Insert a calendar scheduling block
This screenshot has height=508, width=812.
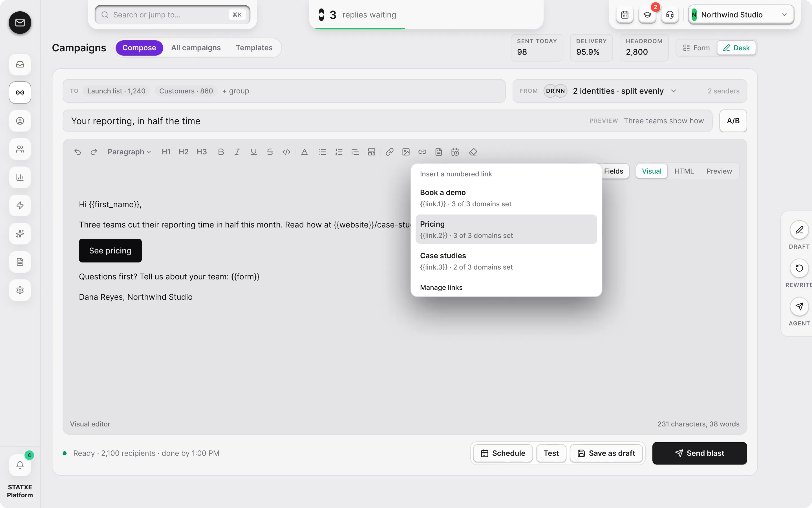455,152
